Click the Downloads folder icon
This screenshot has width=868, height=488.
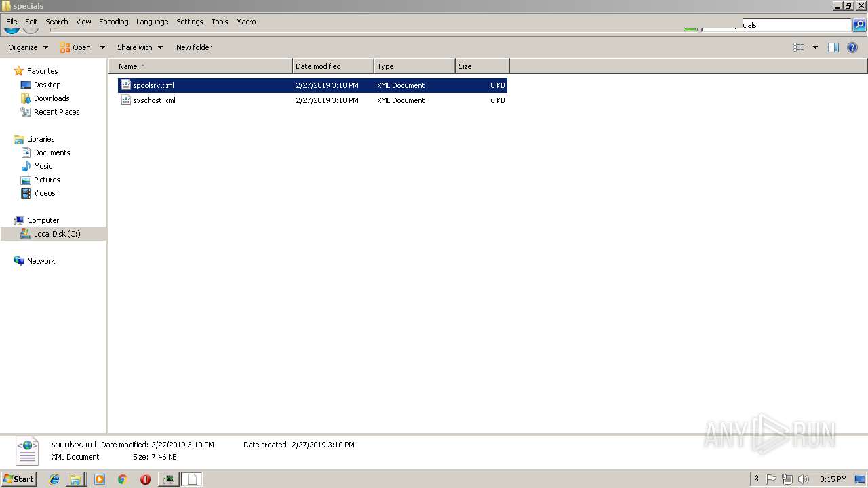(26, 98)
